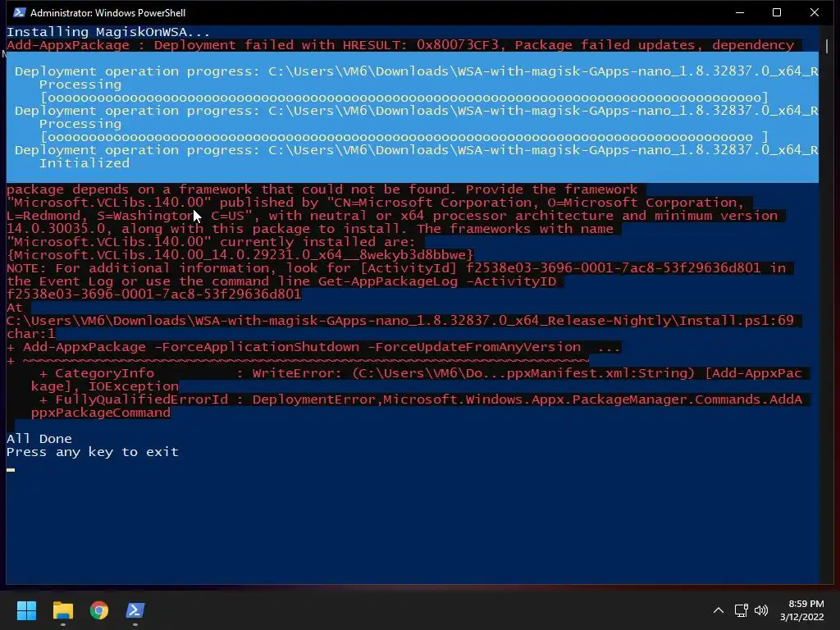The width and height of the screenshot is (840, 630).
Task: Maximize the PowerShell window
Action: [x=777, y=12]
